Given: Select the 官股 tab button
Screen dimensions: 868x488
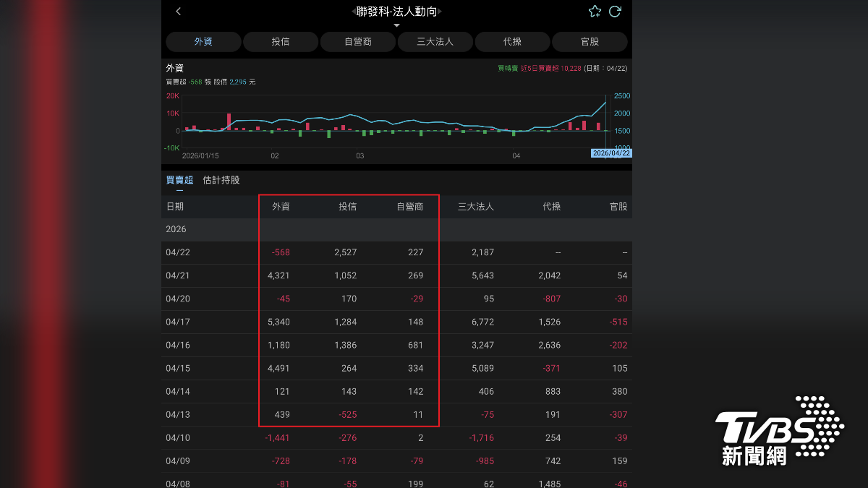Looking at the screenshot, I should coord(590,42).
